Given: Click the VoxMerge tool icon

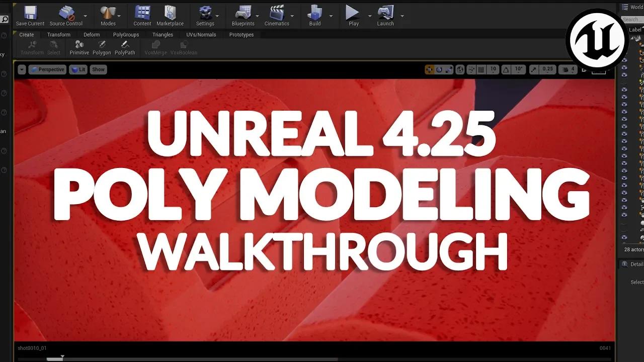Looking at the screenshot, I should [155, 45].
